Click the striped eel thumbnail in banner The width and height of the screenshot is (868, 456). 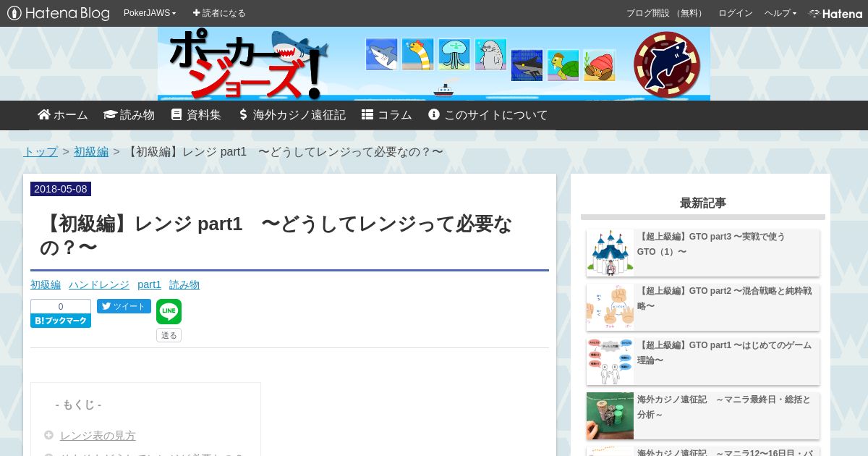417,54
